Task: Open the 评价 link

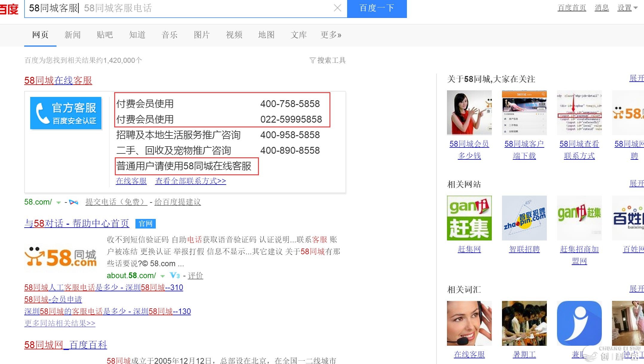Action: click(196, 275)
